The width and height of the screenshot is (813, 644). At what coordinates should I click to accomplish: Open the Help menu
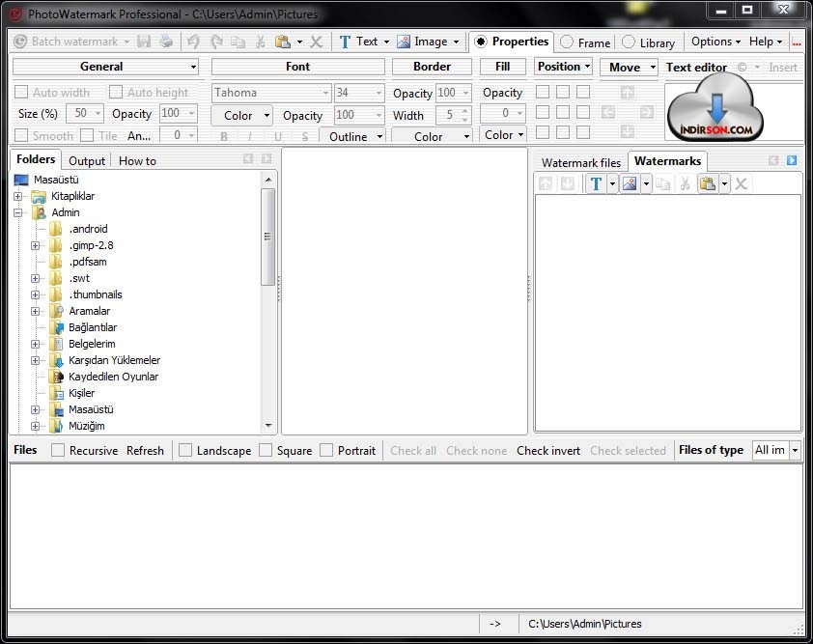pos(766,42)
